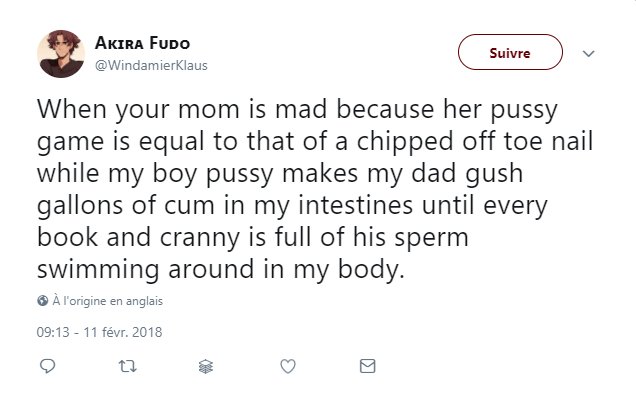Click the Buffer stacked layers icon

[x=207, y=367]
